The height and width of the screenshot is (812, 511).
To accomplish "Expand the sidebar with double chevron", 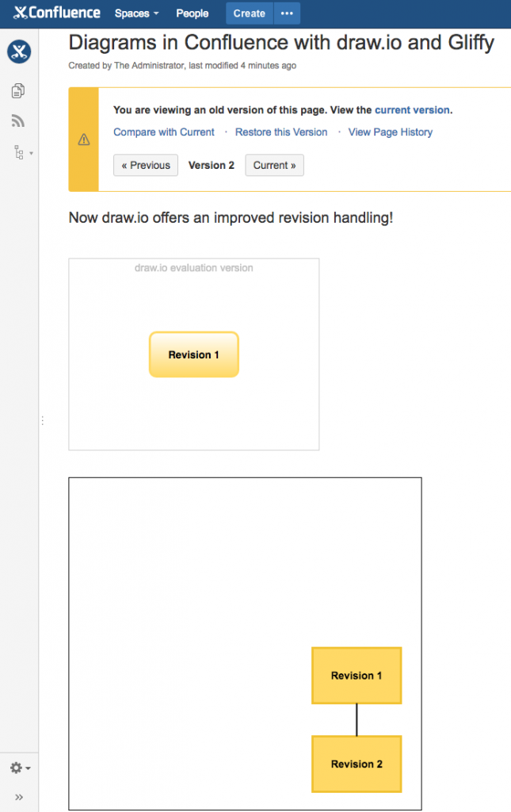I will (x=19, y=797).
